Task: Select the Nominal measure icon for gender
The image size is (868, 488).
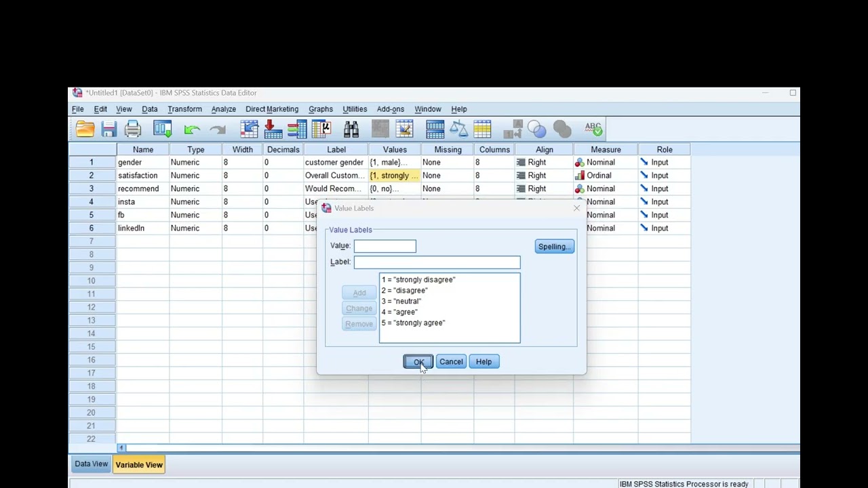Action: click(x=579, y=163)
